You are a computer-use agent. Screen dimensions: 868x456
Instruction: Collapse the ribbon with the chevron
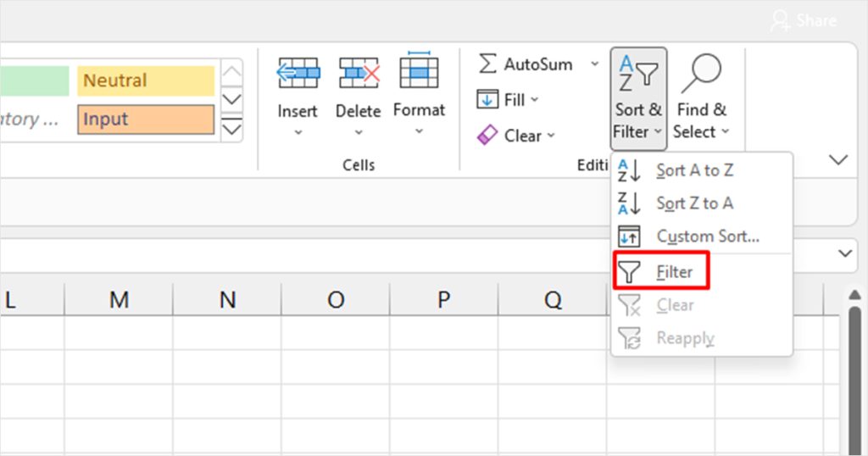point(838,159)
